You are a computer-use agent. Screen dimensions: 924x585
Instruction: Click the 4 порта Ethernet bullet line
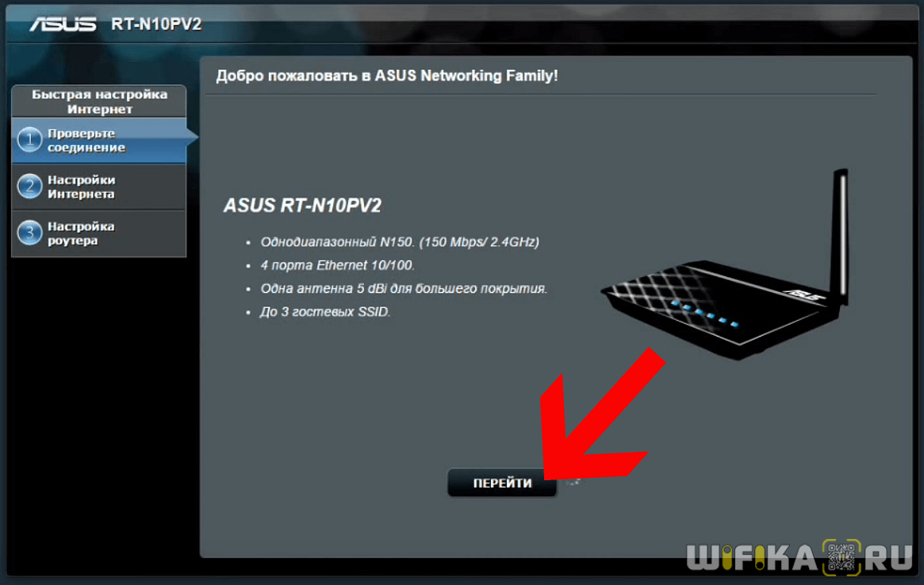337,265
